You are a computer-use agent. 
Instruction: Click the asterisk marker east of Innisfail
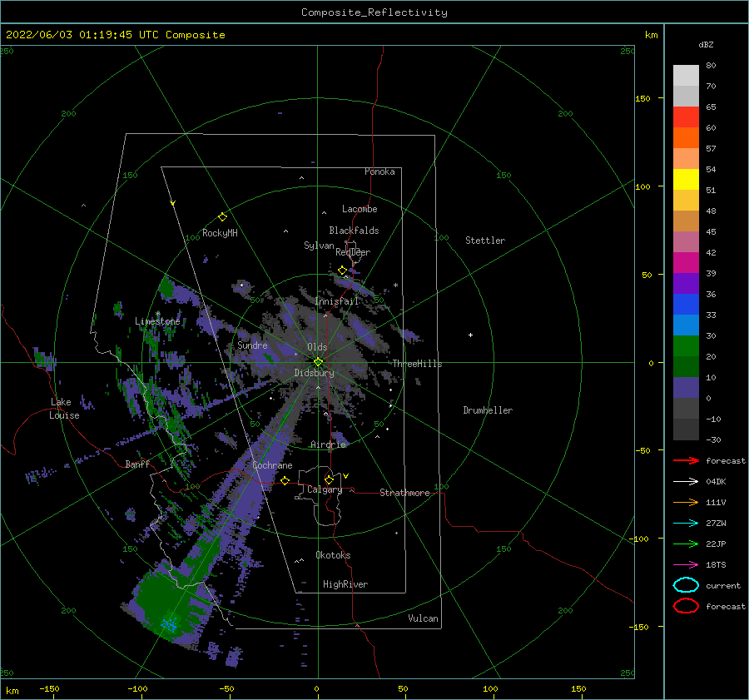point(395,285)
